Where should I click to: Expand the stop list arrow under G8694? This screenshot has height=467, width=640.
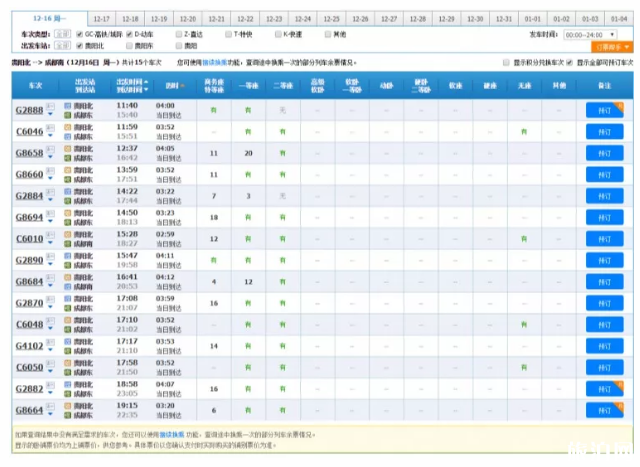tap(50, 222)
